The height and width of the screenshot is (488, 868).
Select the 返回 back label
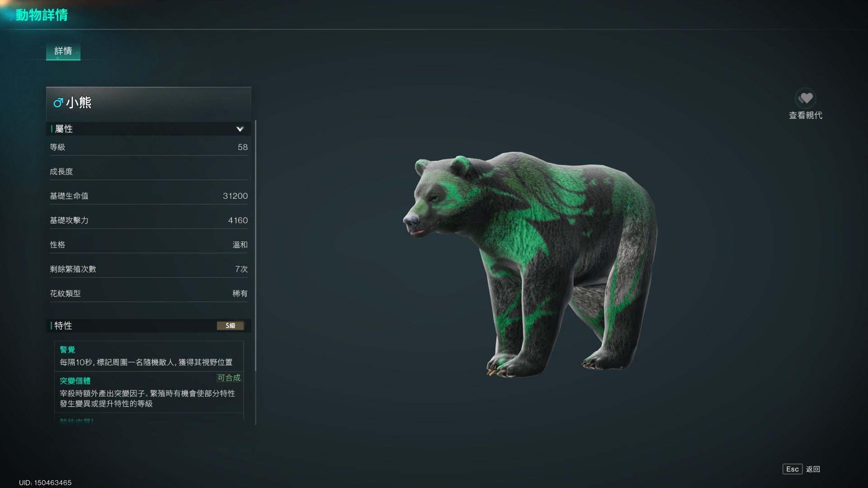(813, 469)
